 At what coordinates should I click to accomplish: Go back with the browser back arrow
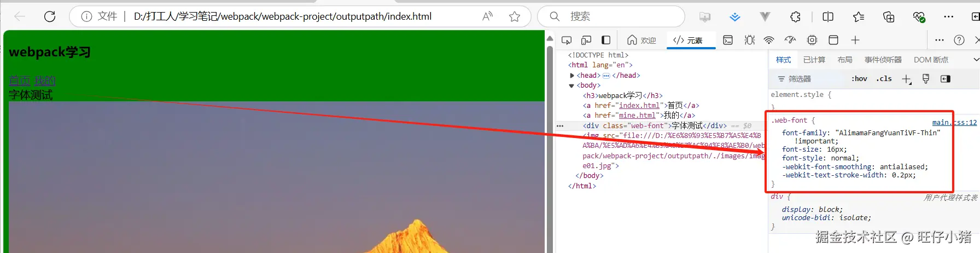click(20, 16)
